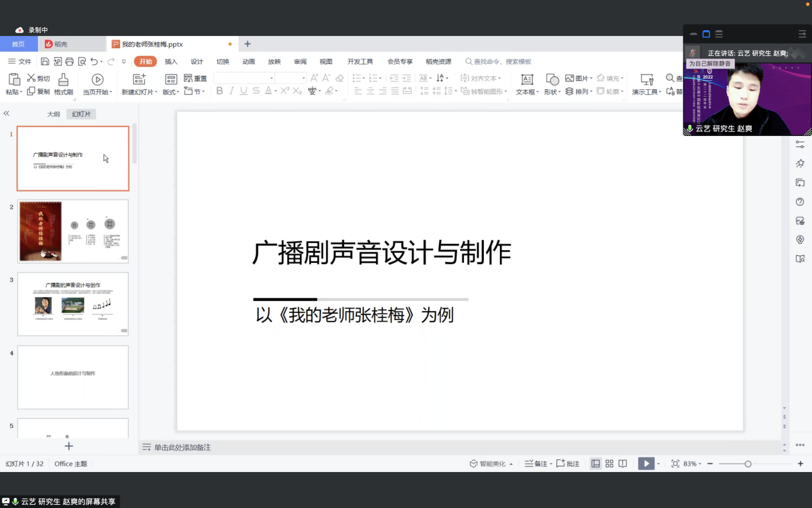
Task: Toggle the 备注 notes pane
Action: coord(536,464)
